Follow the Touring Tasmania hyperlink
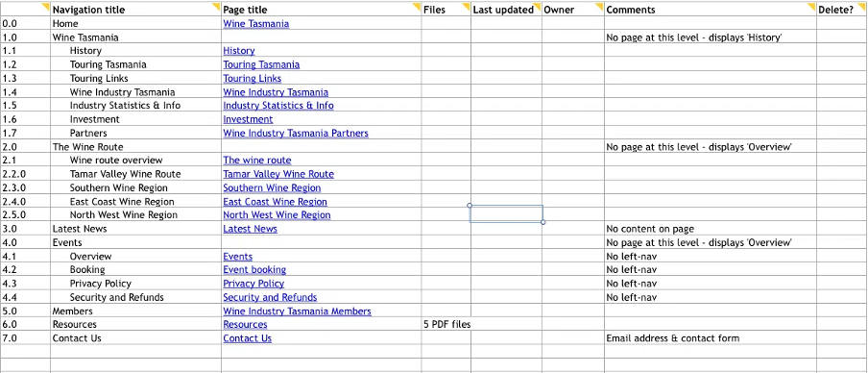The image size is (868, 373). click(261, 64)
